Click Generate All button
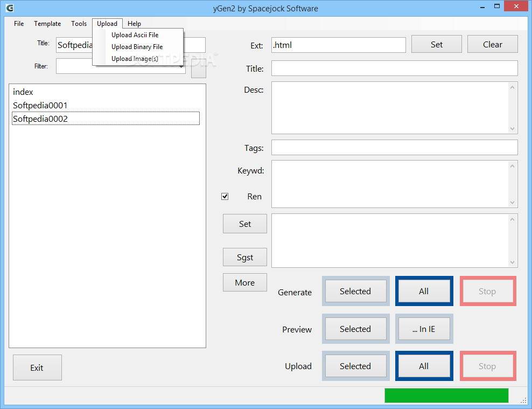532x409 pixels. [x=424, y=291]
